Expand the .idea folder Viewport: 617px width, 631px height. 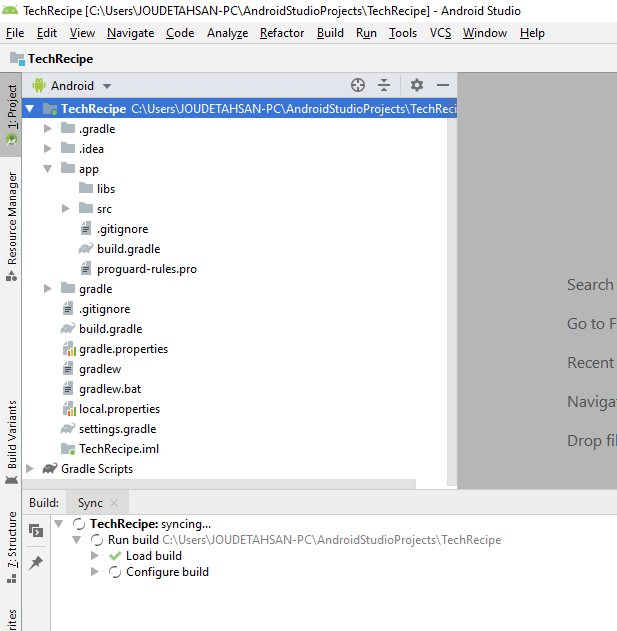pos(47,148)
